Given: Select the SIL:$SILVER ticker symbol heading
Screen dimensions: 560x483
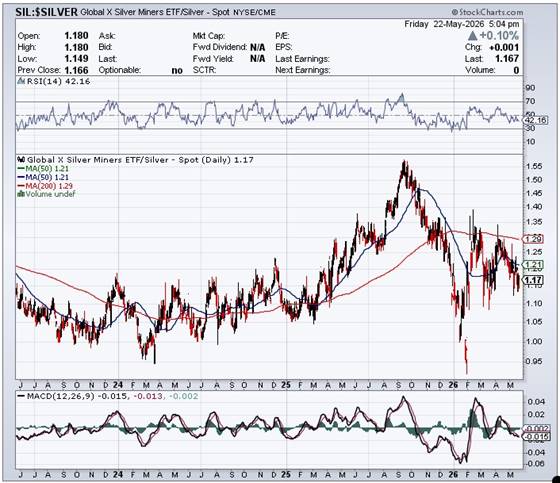Looking at the screenshot, I should pos(46,12).
